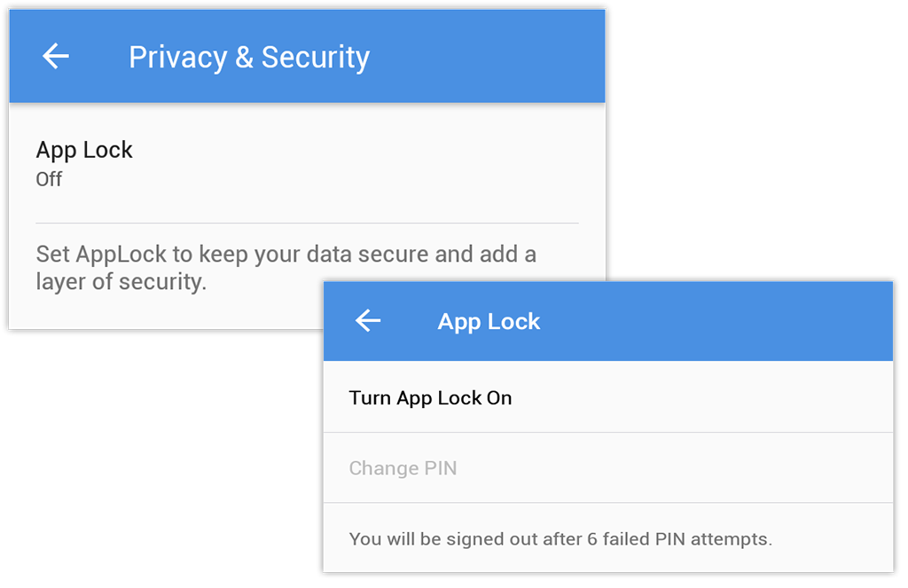The image size is (908, 588).
Task: Select the greyed-out Change PIN option
Action: (403, 468)
